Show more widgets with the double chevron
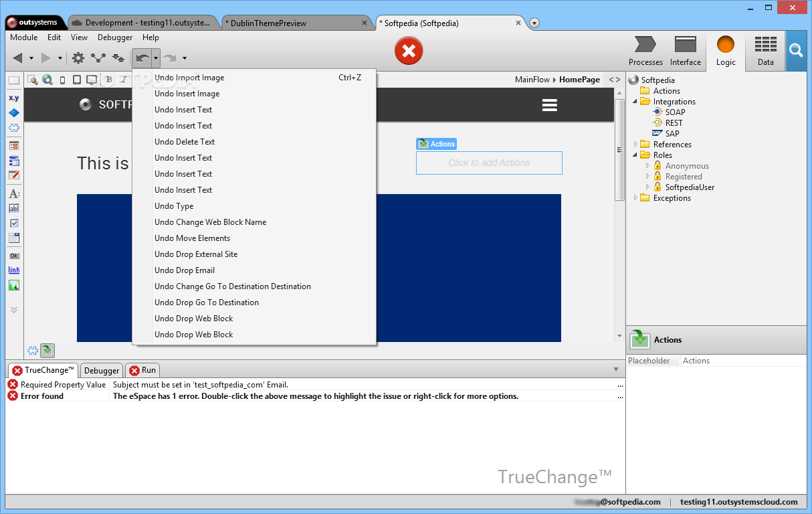The height and width of the screenshot is (514, 812). tap(14, 310)
